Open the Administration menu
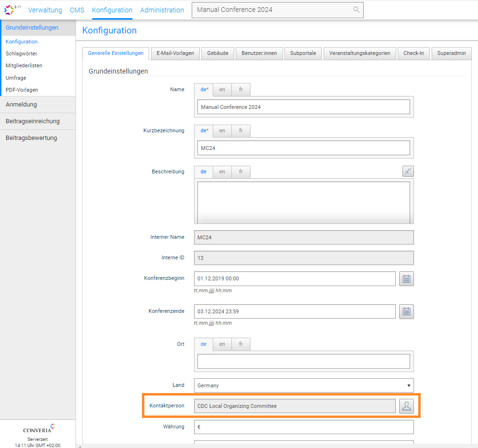Screen dimensions: 478x448 click(x=162, y=10)
